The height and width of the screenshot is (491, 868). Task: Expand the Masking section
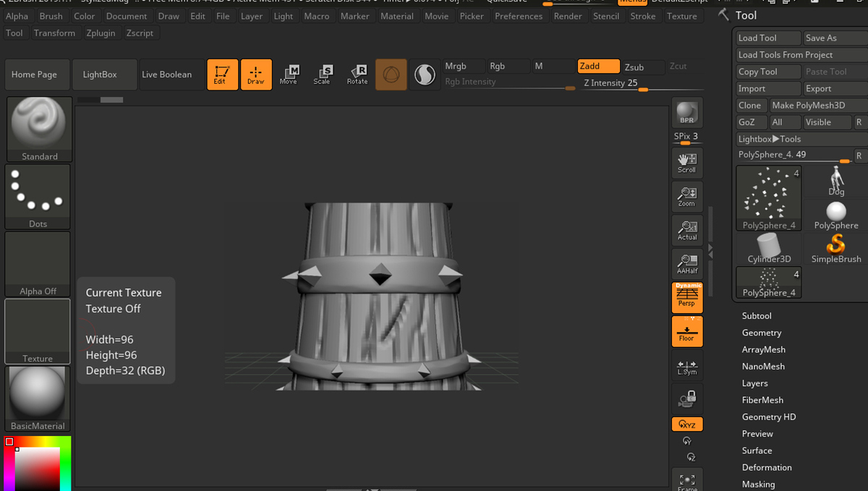[758, 484]
